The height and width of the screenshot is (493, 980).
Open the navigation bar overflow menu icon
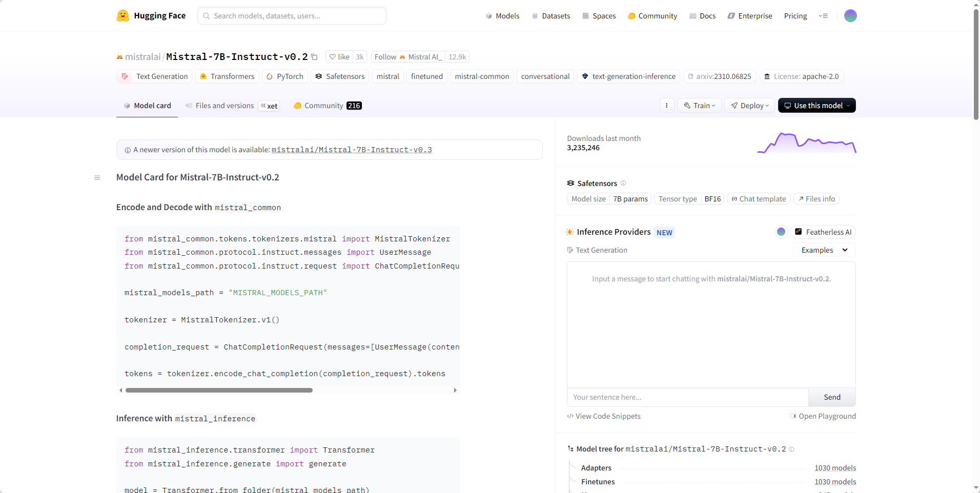coord(823,16)
